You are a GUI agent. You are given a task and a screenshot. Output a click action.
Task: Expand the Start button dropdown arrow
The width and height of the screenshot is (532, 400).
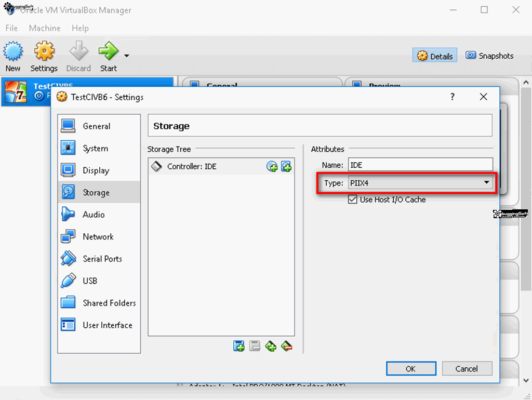[x=127, y=56]
